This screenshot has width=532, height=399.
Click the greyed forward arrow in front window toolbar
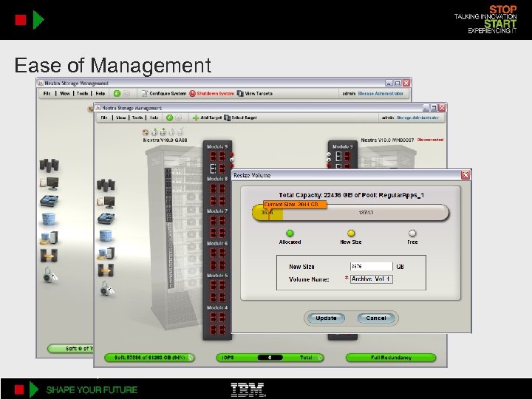click(179, 117)
